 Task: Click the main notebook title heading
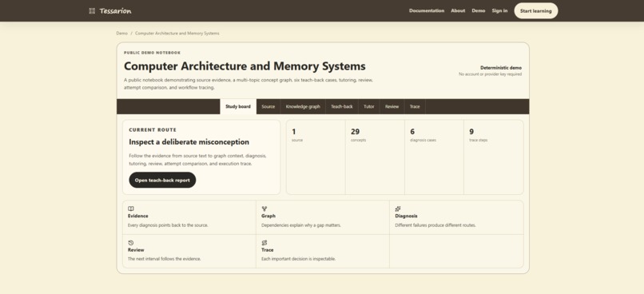(244, 66)
